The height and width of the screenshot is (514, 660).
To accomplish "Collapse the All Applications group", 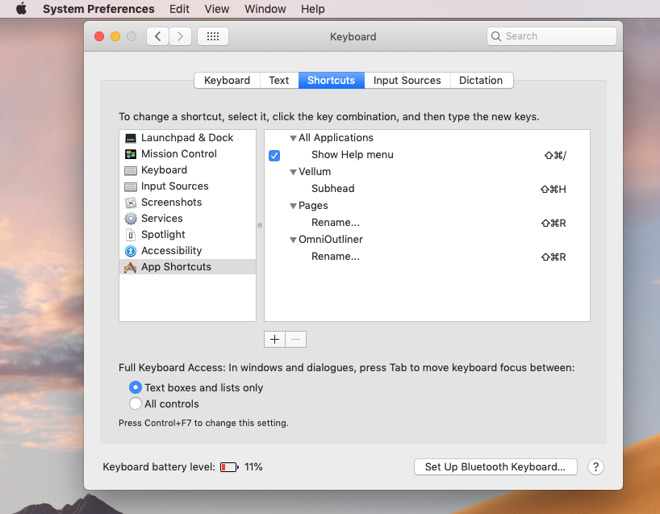I will [293, 138].
